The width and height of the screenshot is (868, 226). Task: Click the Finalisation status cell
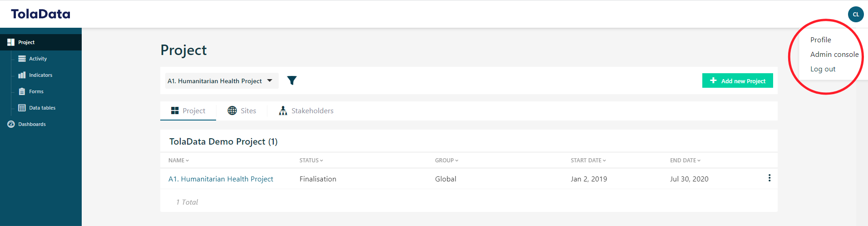[318, 179]
